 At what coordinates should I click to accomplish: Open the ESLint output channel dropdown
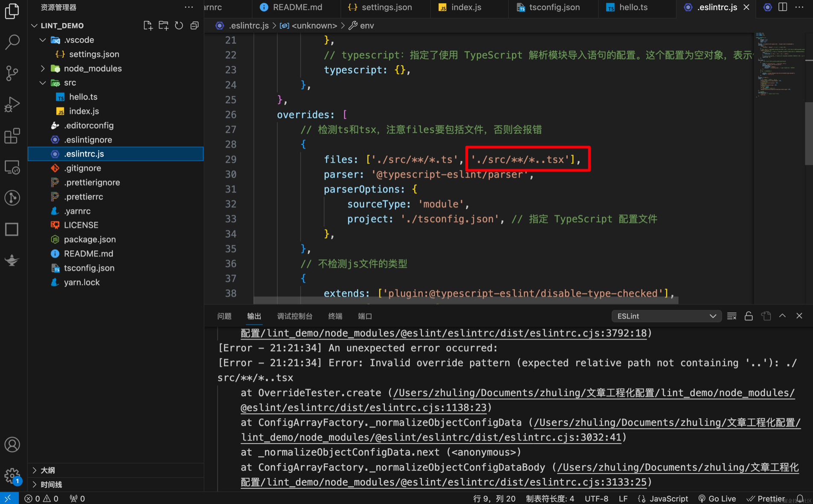(666, 316)
